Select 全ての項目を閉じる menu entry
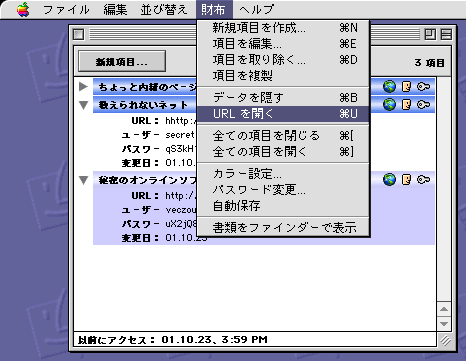Image resolution: width=466 pixels, height=361 pixels. coord(283,136)
